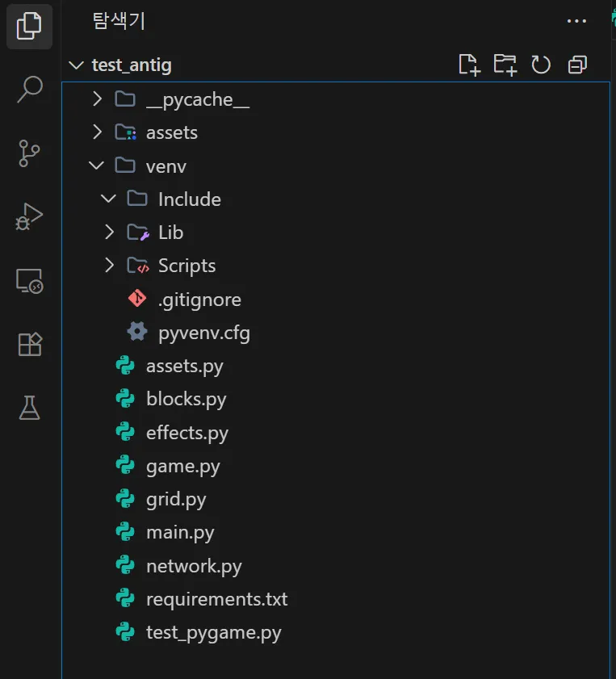
Task: Select the pyvenv.cfg file
Action: [x=203, y=333]
